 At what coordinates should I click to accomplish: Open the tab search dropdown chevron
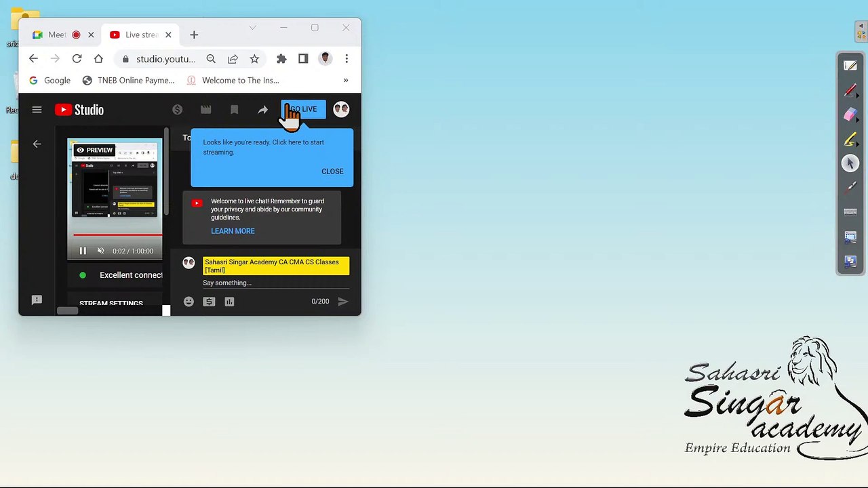253,28
